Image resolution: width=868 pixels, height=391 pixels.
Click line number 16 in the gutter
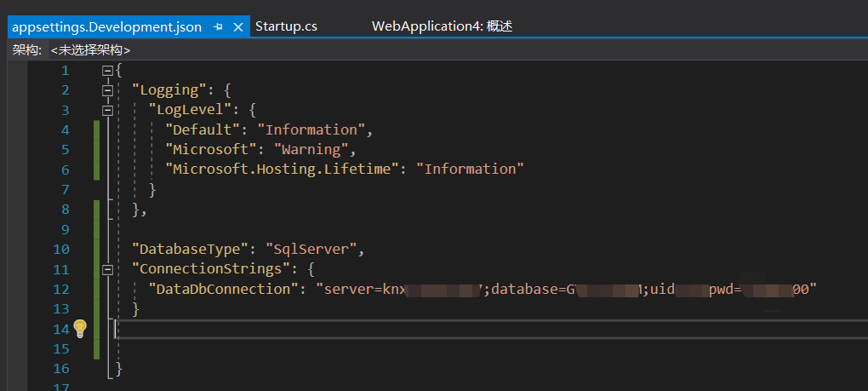point(60,369)
